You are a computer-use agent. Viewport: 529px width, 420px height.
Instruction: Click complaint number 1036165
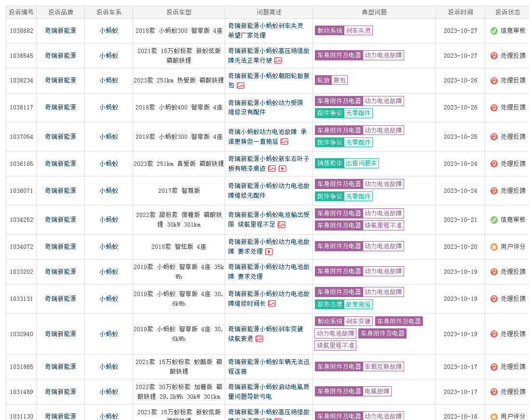(21, 164)
